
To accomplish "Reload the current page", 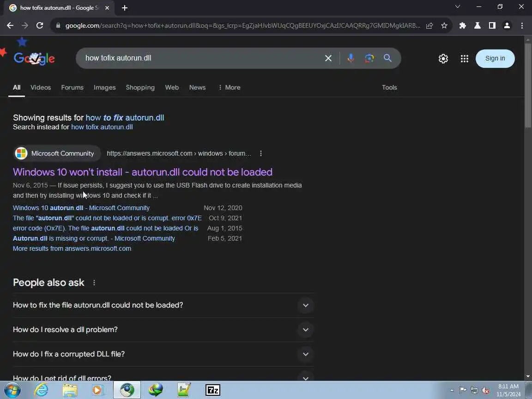I will tap(40, 25).
